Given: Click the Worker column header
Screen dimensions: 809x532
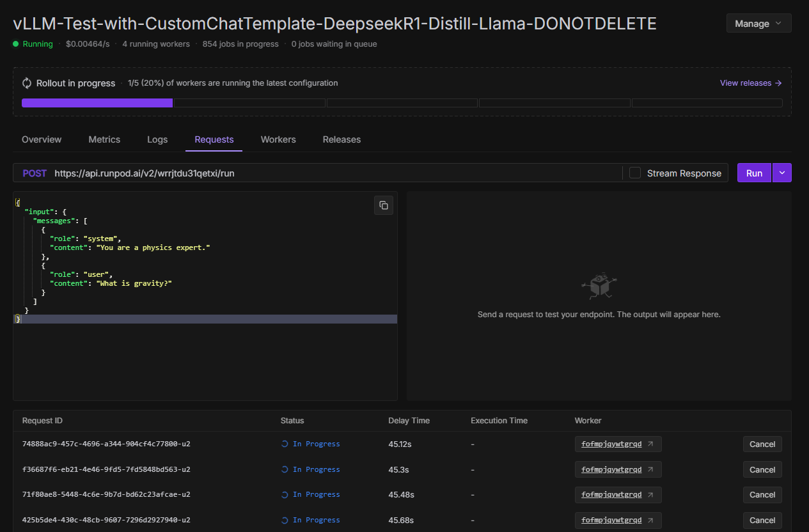Looking at the screenshot, I should pos(588,421).
